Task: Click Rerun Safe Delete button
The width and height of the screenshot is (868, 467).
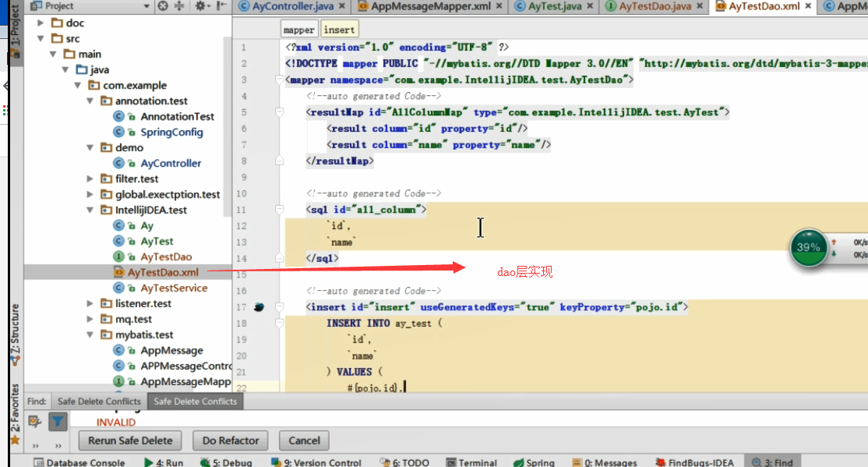Action: [131, 440]
